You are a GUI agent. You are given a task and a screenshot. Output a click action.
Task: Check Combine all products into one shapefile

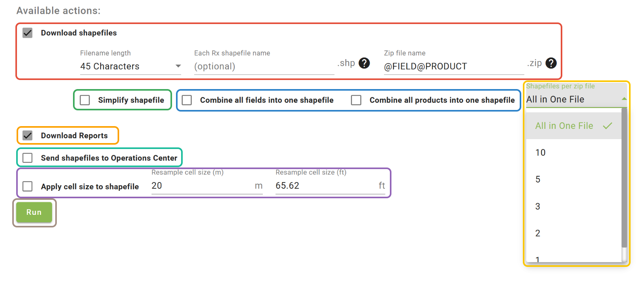pos(356,100)
